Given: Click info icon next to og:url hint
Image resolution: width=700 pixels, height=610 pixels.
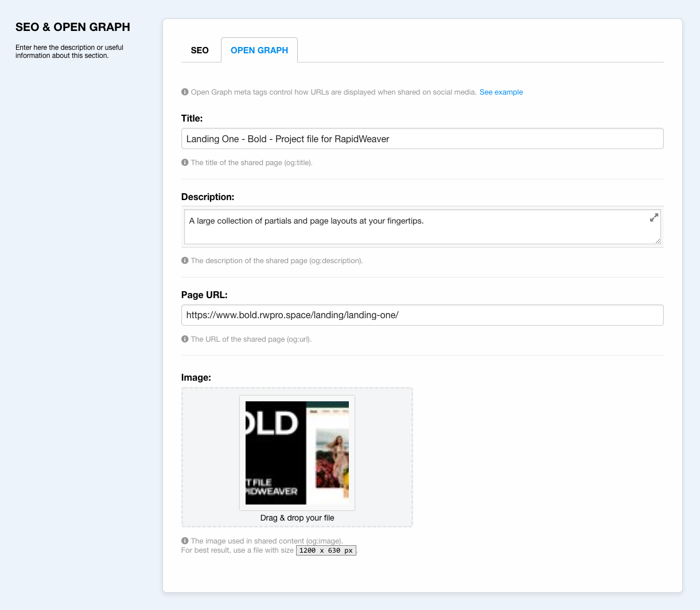Looking at the screenshot, I should click(x=185, y=339).
